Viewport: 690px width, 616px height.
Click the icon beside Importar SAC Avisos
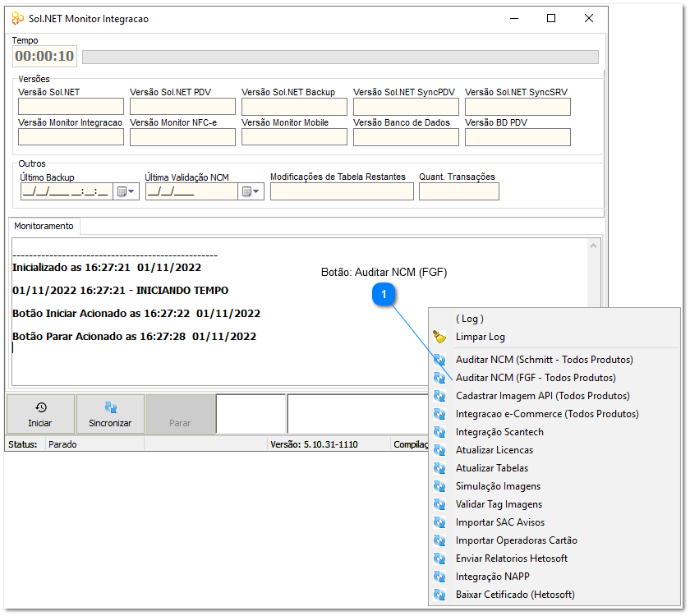point(439,522)
